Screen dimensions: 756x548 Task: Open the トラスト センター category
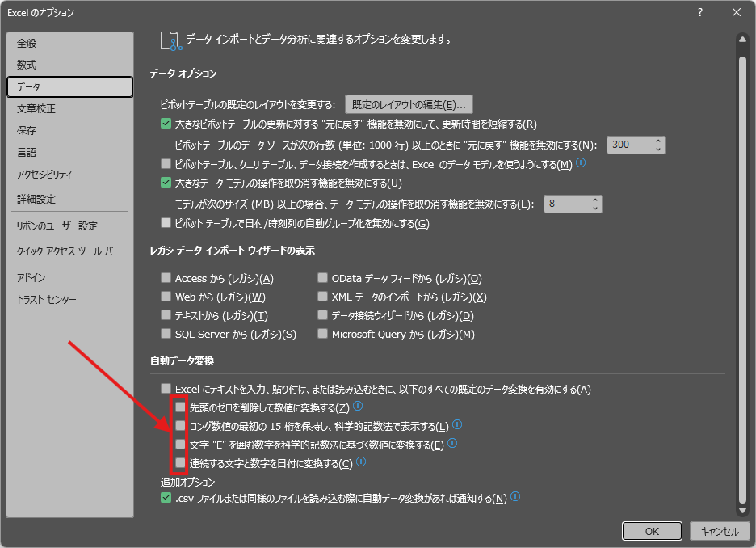(70, 300)
